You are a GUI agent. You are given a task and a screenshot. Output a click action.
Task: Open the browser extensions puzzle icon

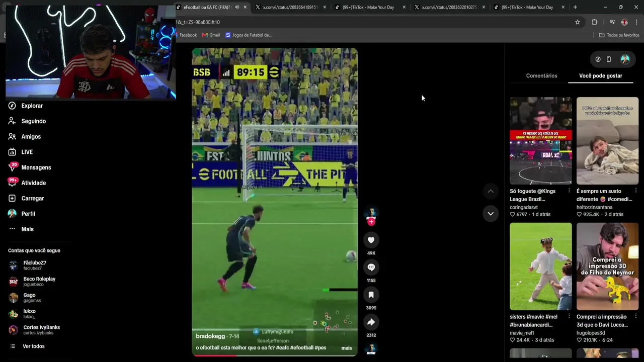(x=594, y=22)
